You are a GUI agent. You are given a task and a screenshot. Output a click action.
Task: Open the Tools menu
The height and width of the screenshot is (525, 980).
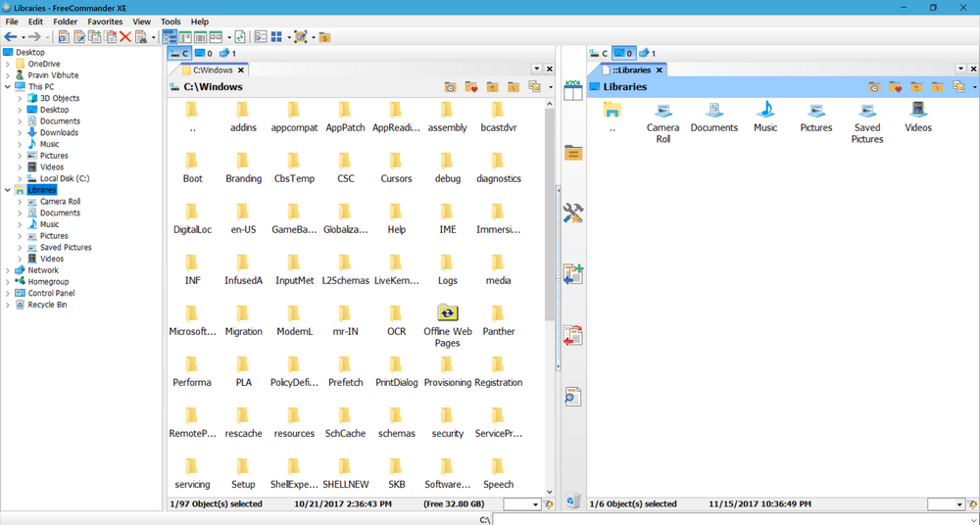(171, 22)
